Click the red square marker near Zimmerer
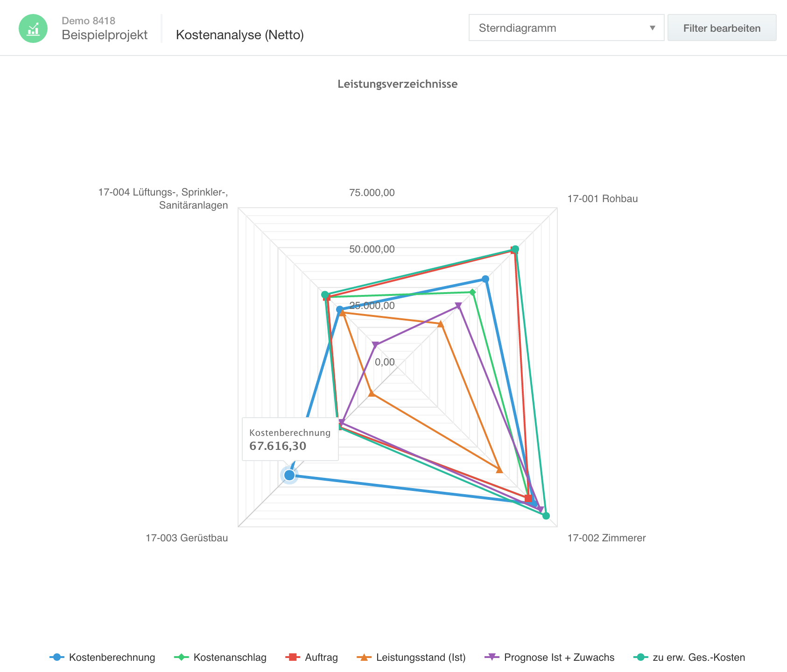The image size is (787, 672). click(528, 498)
